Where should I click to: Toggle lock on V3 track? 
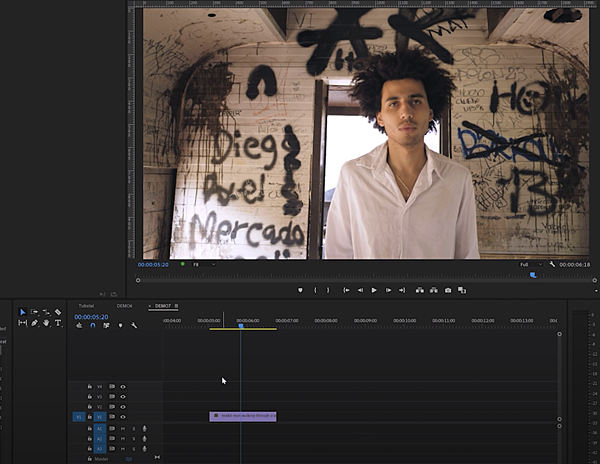pyautogui.click(x=90, y=396)
